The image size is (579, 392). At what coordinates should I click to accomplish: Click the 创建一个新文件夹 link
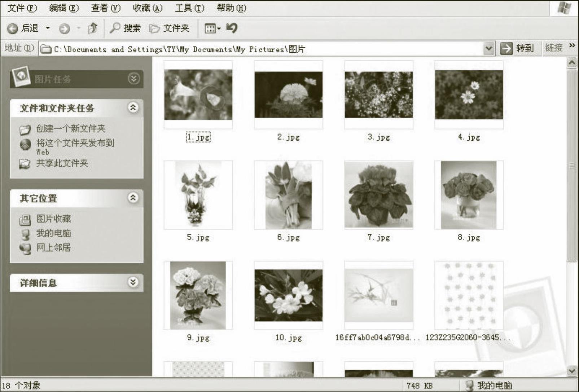click(71, 129)
